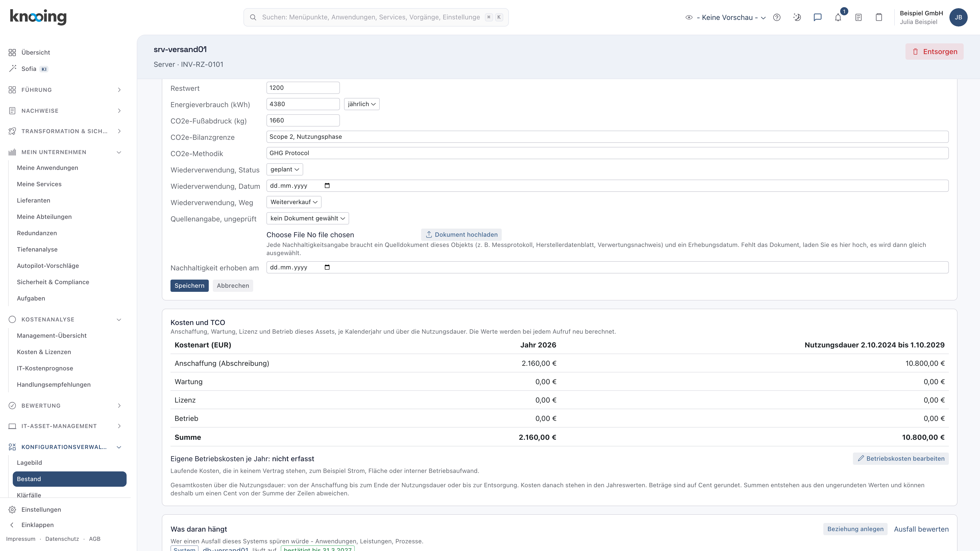Open the jährlich energy period dropdown
The height and width of the screenshot is (551, 980).
(x=361, y=104)
